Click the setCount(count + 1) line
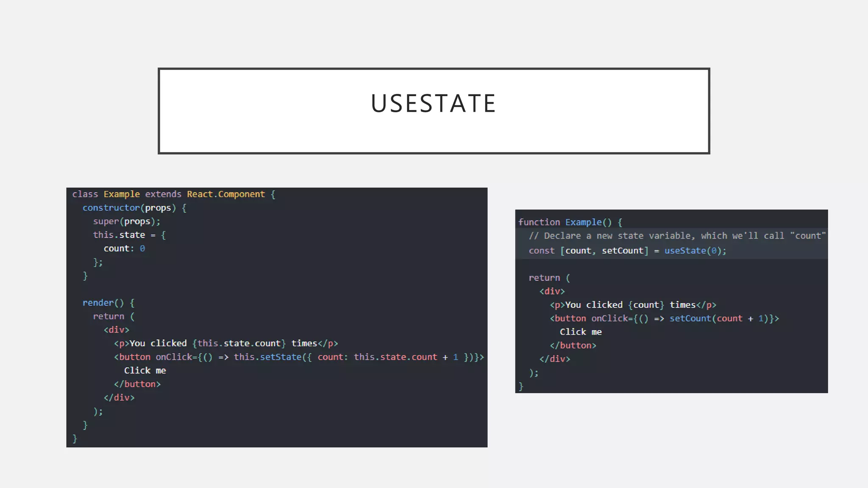The image size is (868, 488). (x=664, y=319)
